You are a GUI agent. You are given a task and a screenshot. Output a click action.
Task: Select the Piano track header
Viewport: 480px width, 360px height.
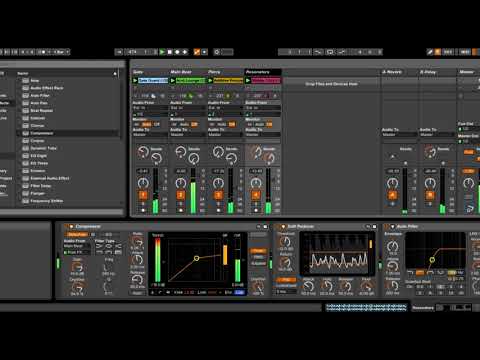coord(226,72)
